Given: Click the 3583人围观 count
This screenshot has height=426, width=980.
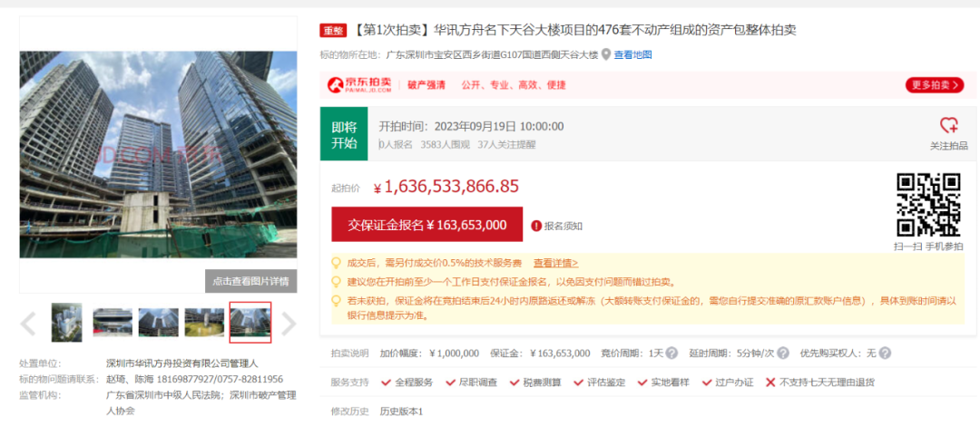Looking at the screenshot, I should coord(445,145).
